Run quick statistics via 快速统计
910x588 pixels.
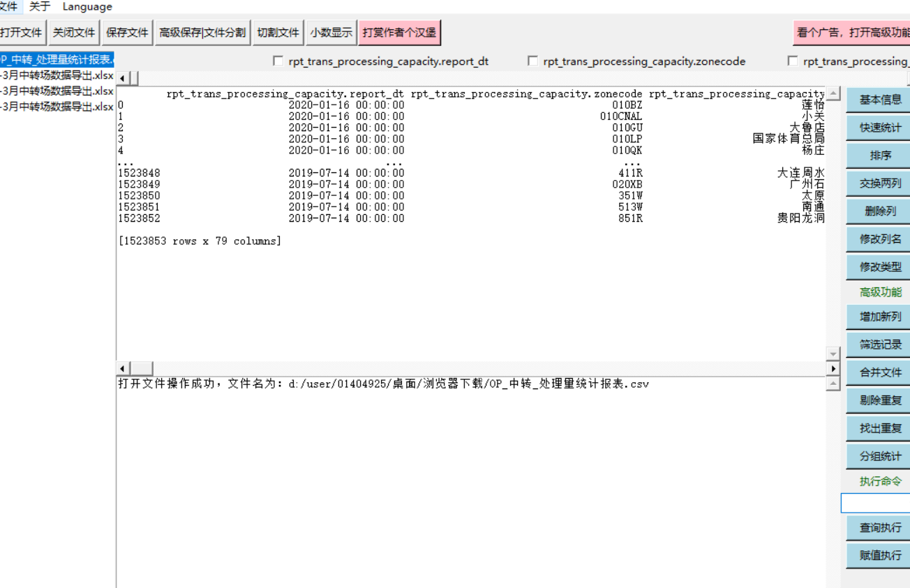(877, 127)
